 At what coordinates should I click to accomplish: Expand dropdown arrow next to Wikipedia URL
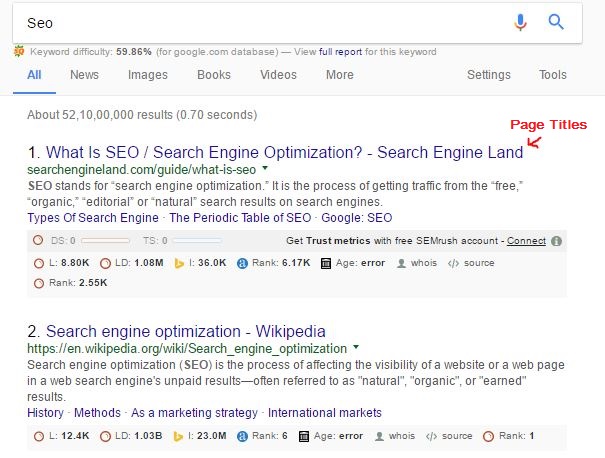coord(356,347)
